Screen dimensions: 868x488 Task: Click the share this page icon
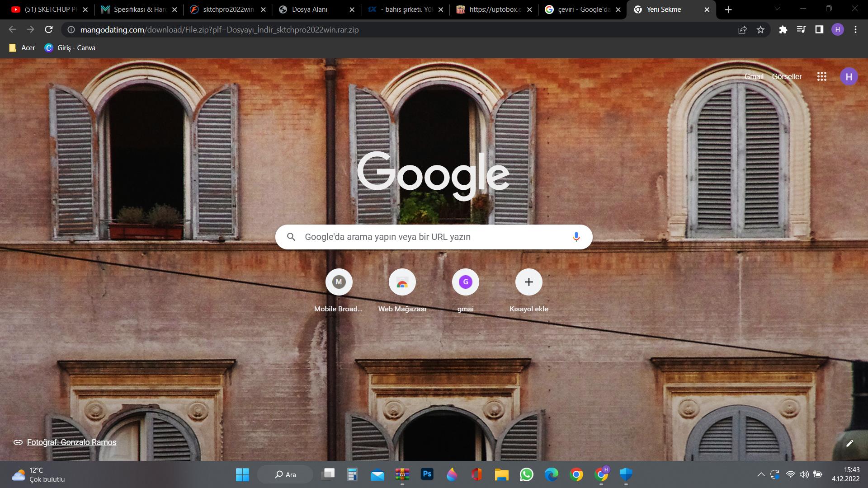click(x=742, y=30)
